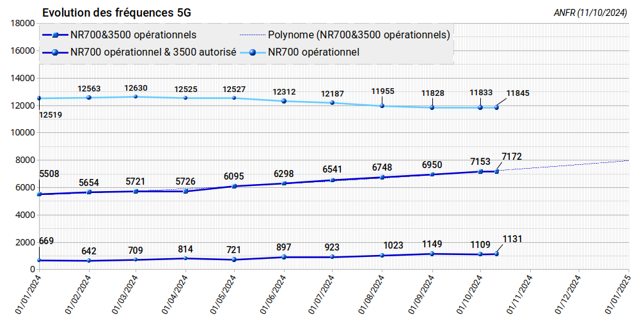The width and height of the screenshot is (644, 317).
Task: Click the dotted Polynome legend line sample
Action: click(x=253, y=35)
